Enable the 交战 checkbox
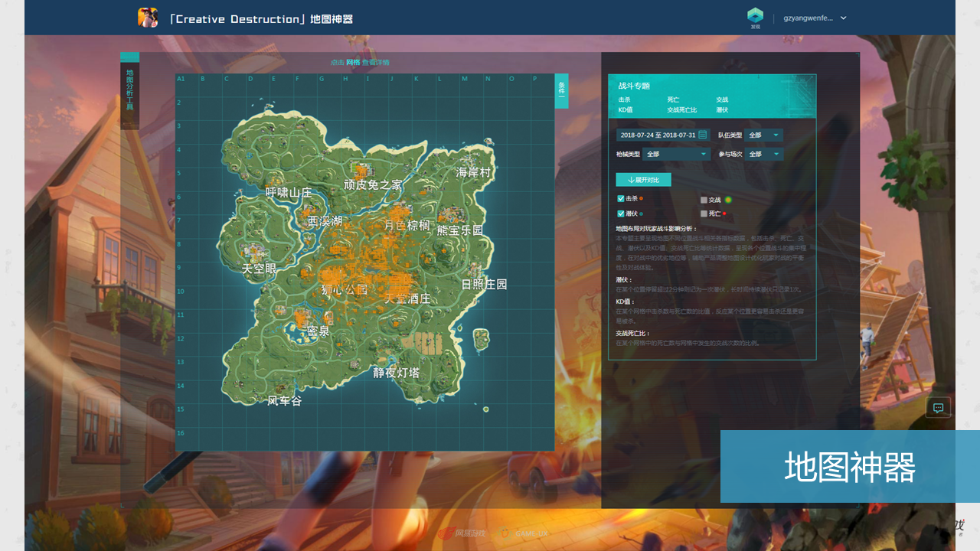Image resolution: width=980 pixels, height=551 pixels. coord(704,200)
